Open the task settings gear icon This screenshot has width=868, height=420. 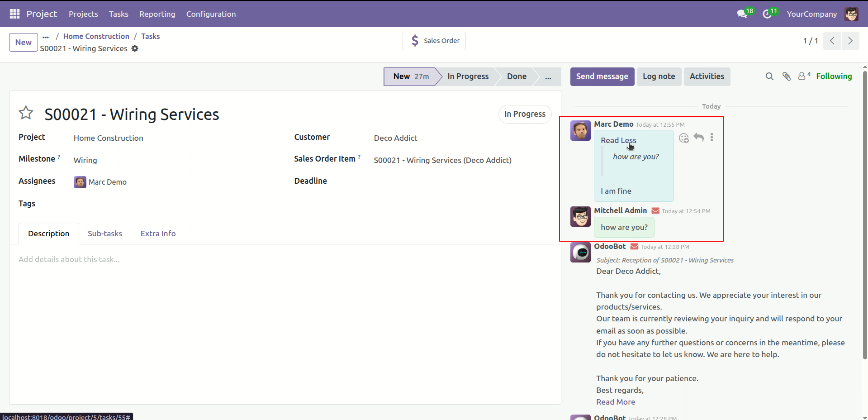click(x=135, y=48)
